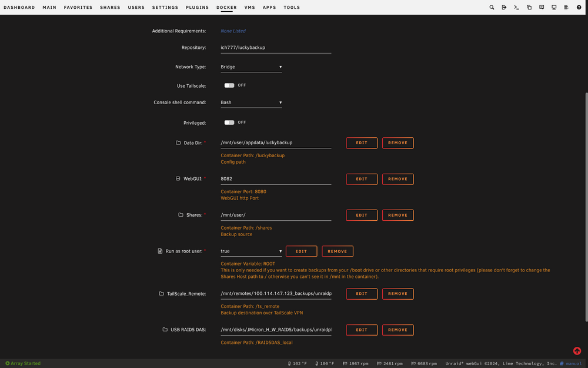The width and height of the screenshot is (588, 368).
Task: Open the VMs menu item
Action: click(249, 8)
